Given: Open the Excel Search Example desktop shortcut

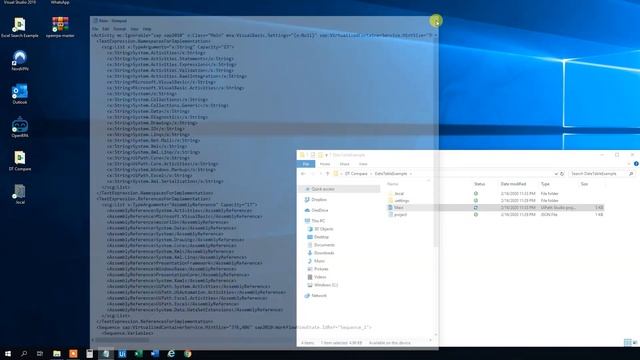Looking at the screenshot, I should tap(19, 28).
